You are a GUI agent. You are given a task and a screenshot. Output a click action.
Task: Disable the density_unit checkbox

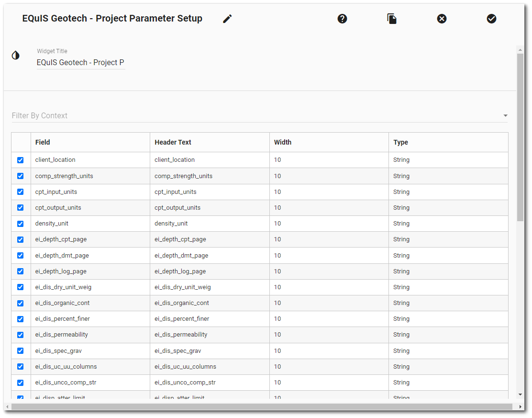click(21, 224)
